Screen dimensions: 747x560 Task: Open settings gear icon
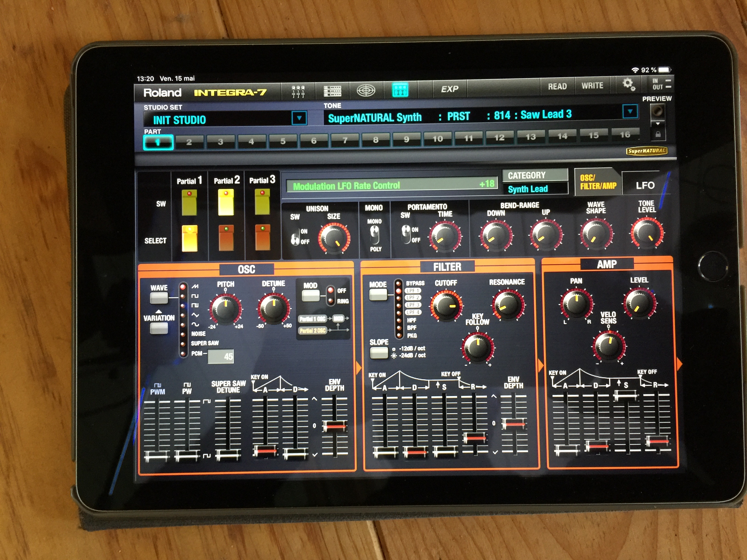[x=628, y=84]
